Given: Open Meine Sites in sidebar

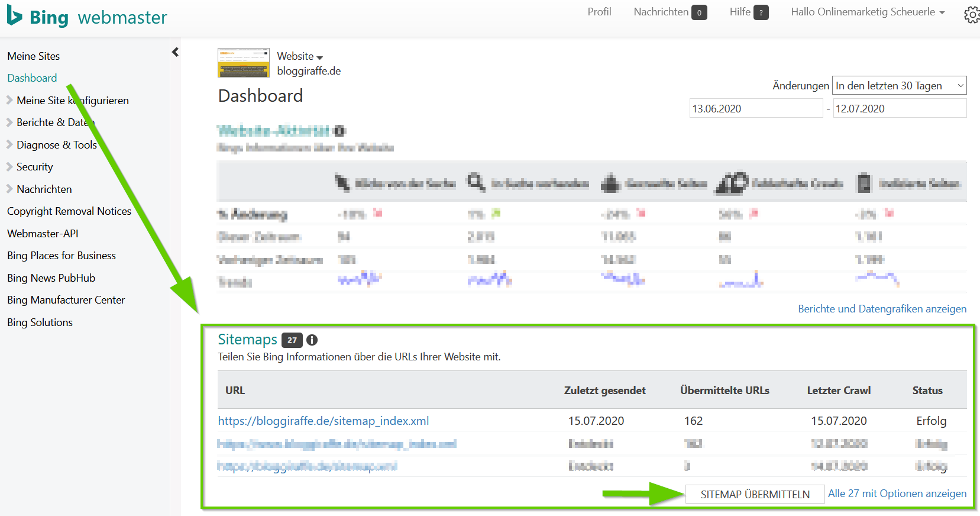Looking at the screenshot, I should click(x=34, y=56).
